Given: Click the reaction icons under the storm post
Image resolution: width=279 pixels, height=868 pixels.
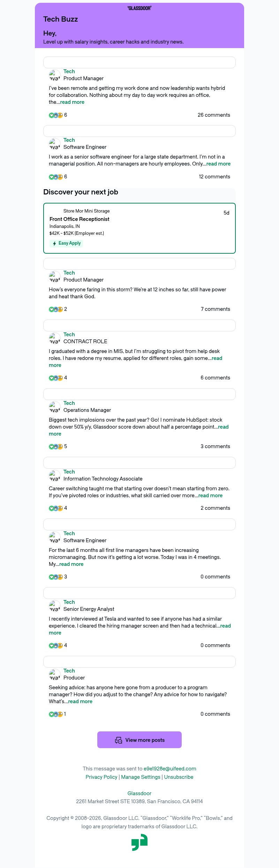Looking at the screenshot, I should [56, 309].
